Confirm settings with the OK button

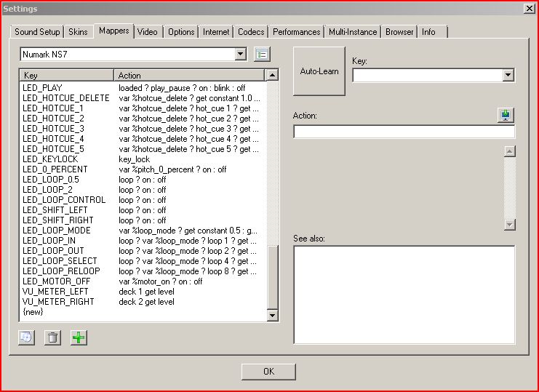pyautogui.click(x=268, y=372)
